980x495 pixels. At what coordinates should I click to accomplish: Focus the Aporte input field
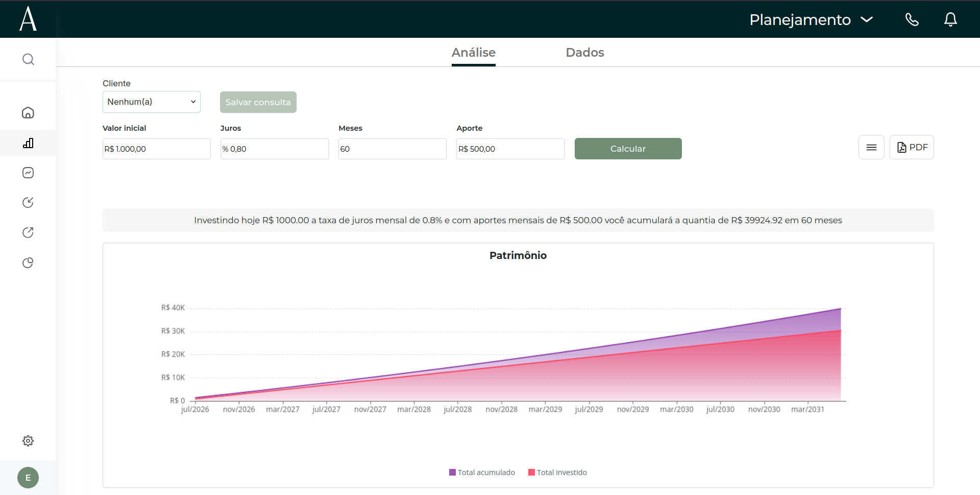point(510,149)
